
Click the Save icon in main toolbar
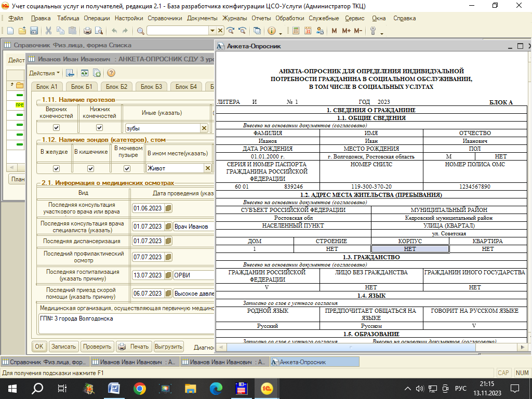coord(33,31)
